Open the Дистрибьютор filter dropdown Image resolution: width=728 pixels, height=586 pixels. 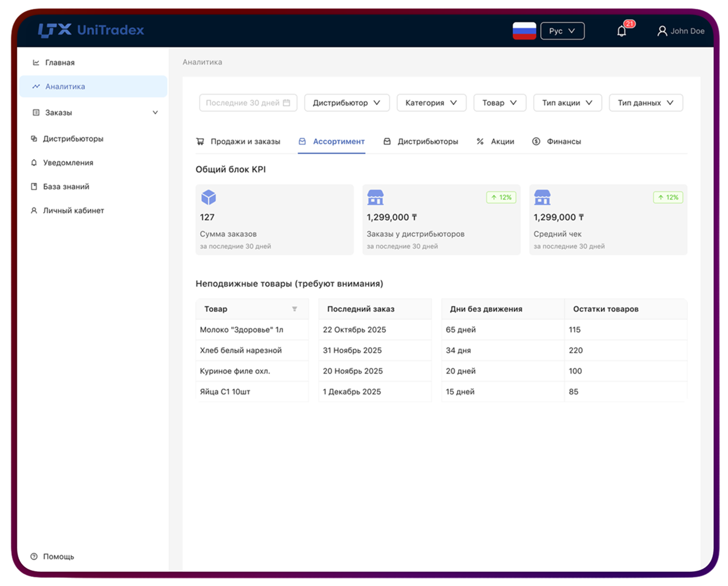(x=346, y=103)
